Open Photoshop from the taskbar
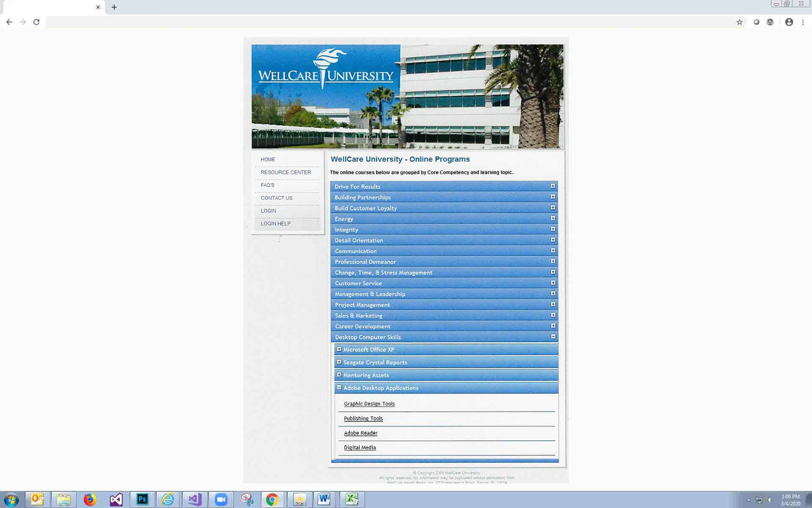 (x=143, y=500)
